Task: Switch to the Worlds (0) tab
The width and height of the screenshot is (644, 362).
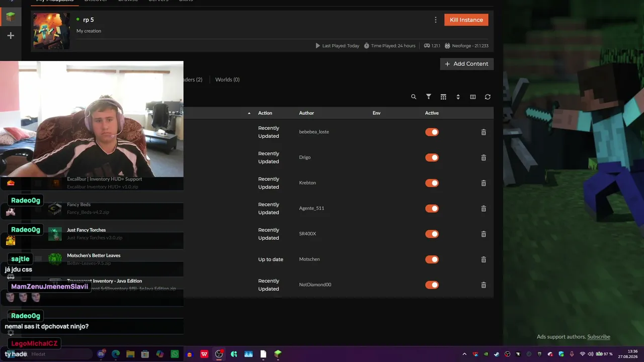Action: click(227, 79)
